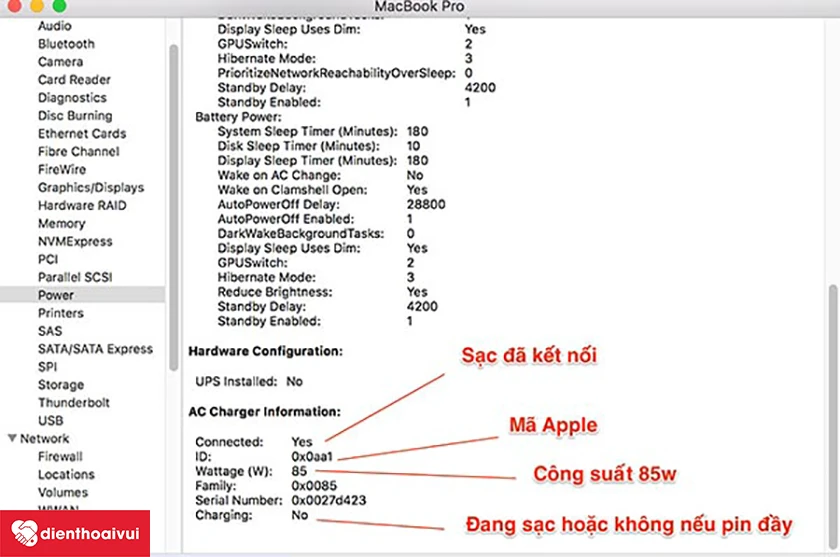840x557 pixels.
Task: Open Fibre Channel in the sidebar
Action: coord(78,152)
